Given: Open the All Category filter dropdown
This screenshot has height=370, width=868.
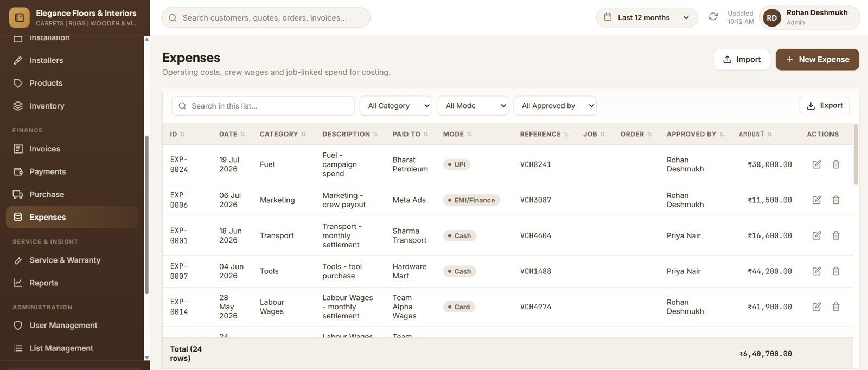Looking at the screenshot, I should (396, 106).
